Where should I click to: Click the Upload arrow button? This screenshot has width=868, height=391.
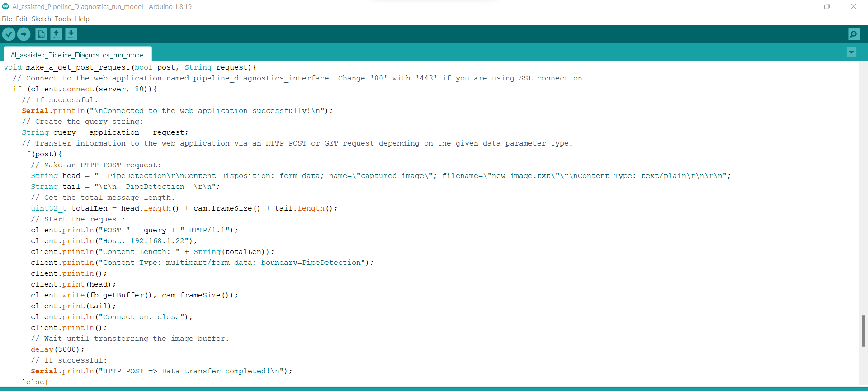tap(24, 34)
